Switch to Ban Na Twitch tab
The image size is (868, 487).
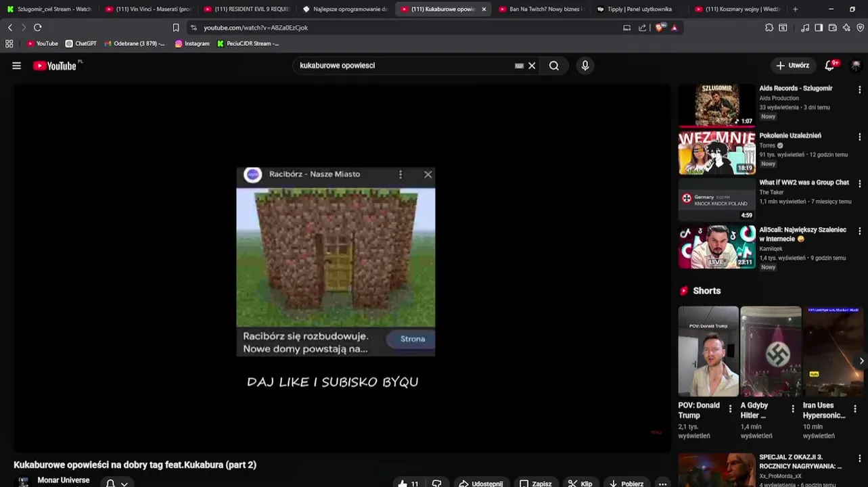pyautogui.click(x=541, y=9)
